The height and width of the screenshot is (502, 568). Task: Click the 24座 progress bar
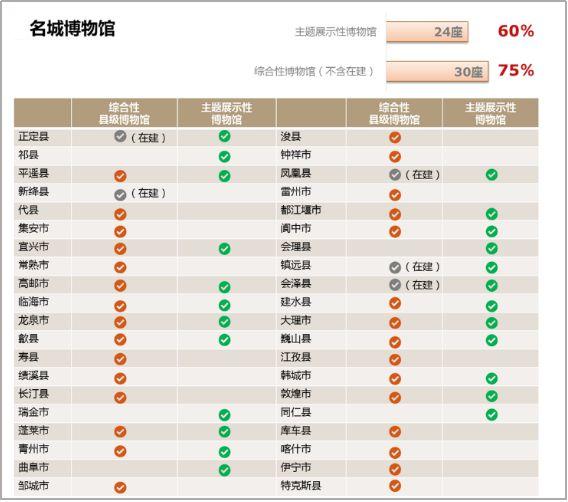427,32
